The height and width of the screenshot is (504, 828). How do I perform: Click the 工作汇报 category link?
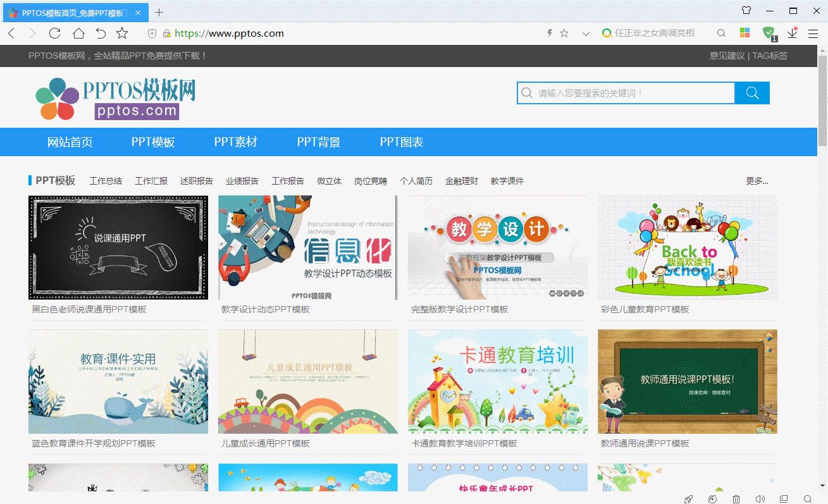(151, 181)
